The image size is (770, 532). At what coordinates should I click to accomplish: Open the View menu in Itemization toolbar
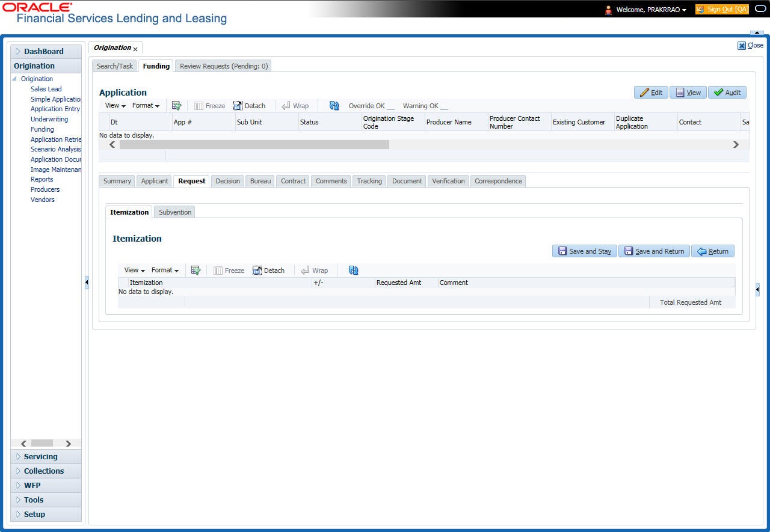[134, 271]
